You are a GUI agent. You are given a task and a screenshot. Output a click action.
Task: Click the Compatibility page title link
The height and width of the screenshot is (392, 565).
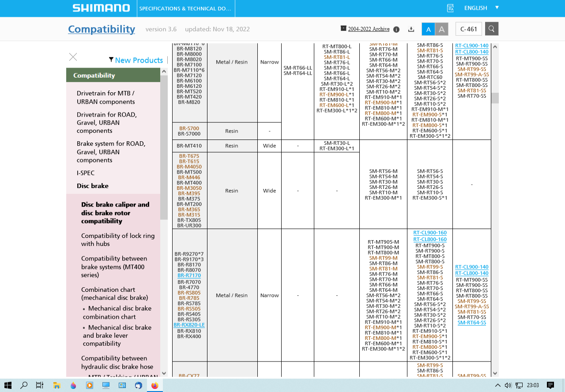coord(102,29)
